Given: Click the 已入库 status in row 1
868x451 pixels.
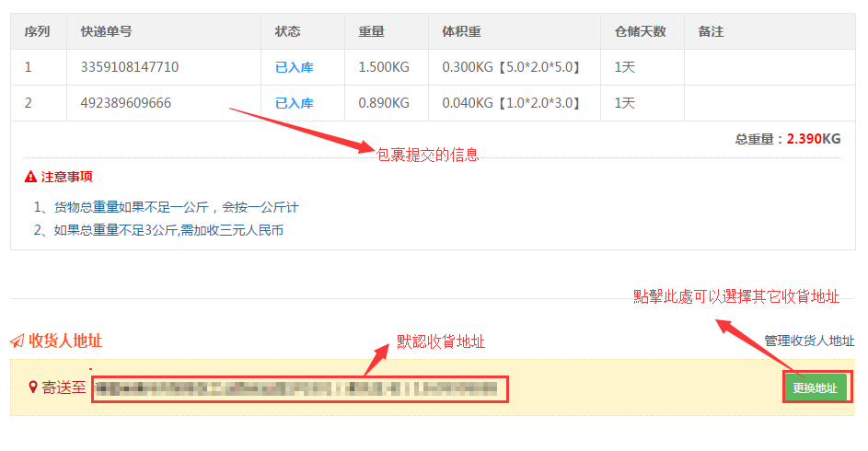Looking at the screenshot, I should coord(294,67).
